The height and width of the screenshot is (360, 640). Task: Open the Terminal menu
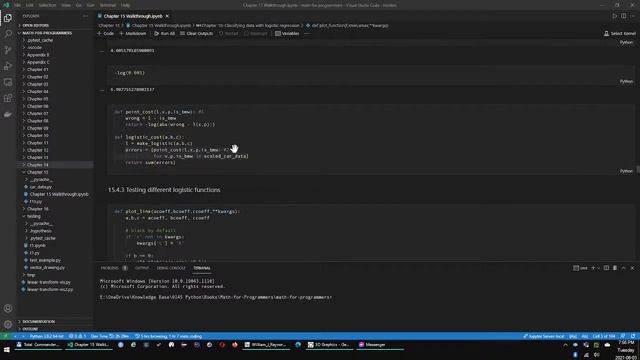tap(108, 5)
